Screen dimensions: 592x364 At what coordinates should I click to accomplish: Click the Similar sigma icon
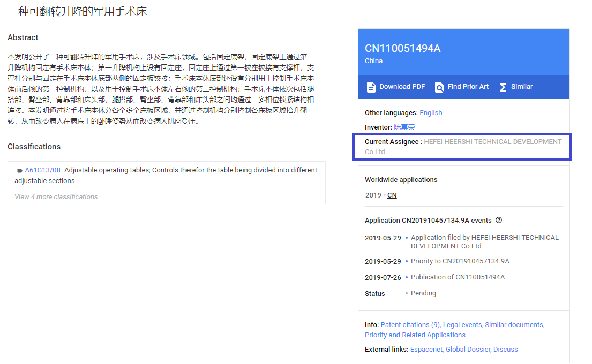click(503, 87)
